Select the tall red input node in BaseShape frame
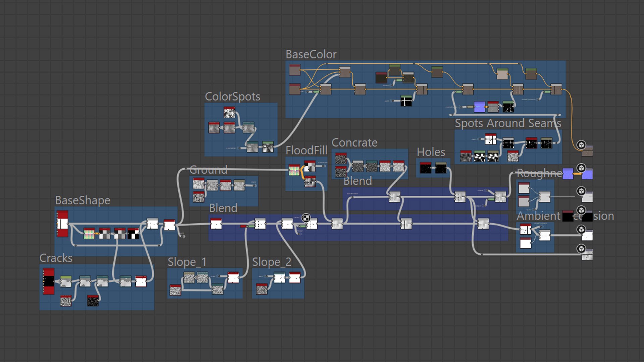Image resolution: width=644 pixels, height=362 pixels. pos(62,224)
